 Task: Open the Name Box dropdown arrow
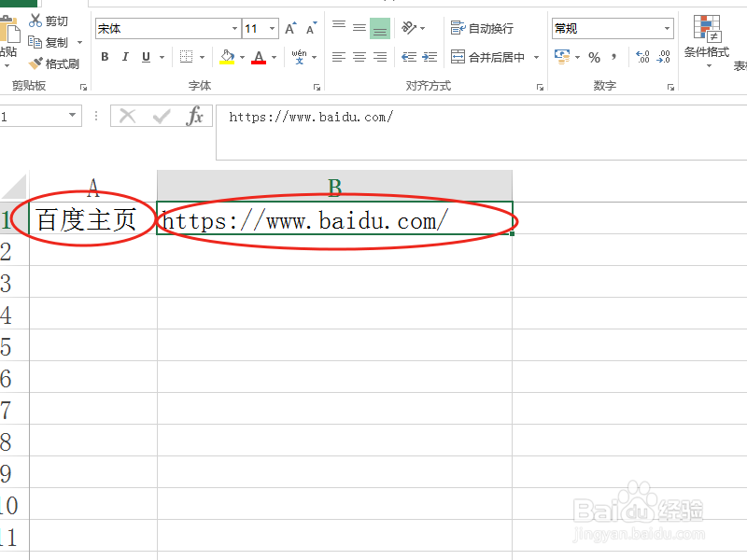73,115
